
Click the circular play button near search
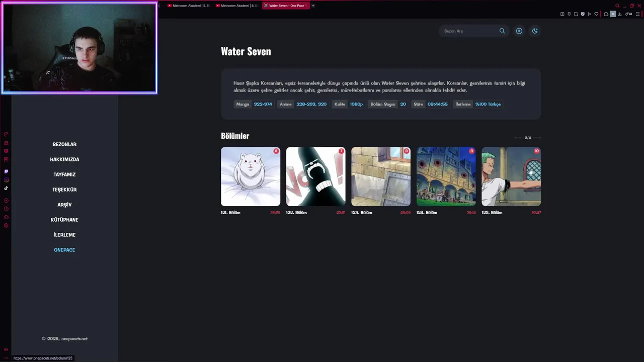coord(519,31)
